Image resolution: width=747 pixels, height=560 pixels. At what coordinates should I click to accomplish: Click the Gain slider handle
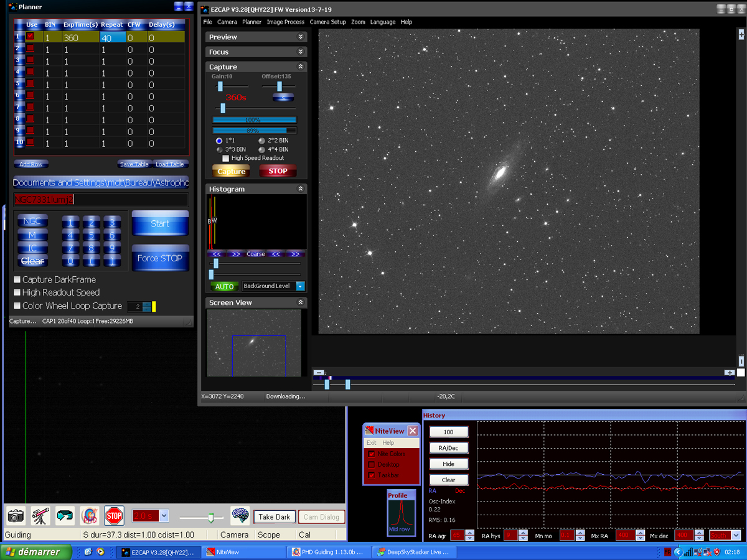coord(220,86)
